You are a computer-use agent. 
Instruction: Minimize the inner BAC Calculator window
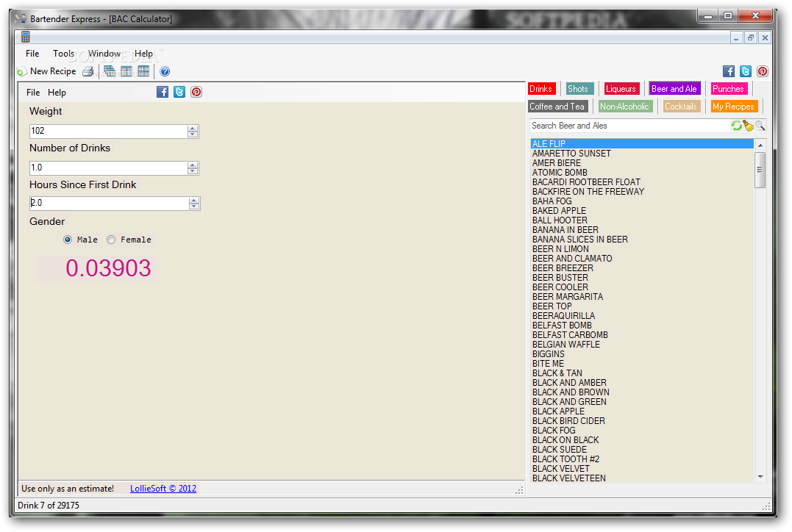click(x=736, y=37)
